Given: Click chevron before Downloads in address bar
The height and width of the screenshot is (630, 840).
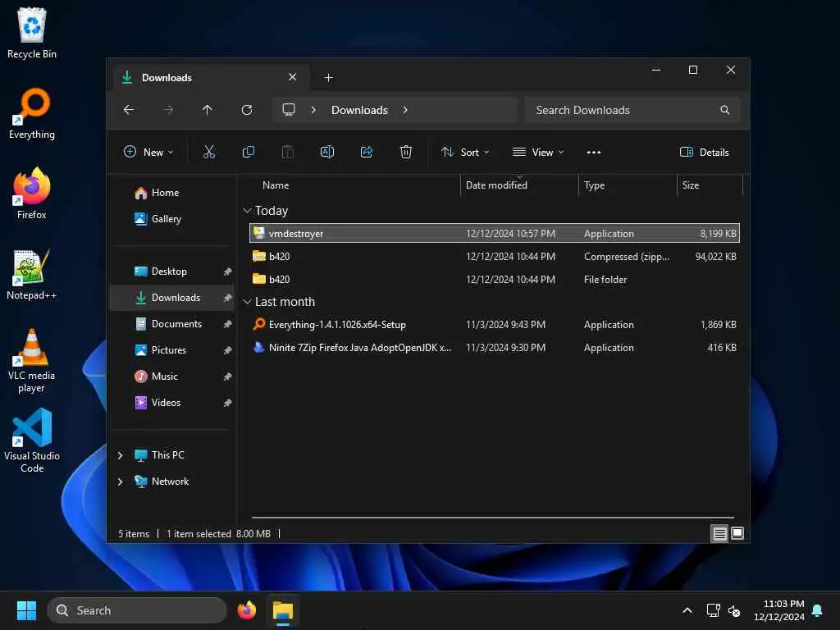Looking at the screenshot, I should click(x=313, y=110).
